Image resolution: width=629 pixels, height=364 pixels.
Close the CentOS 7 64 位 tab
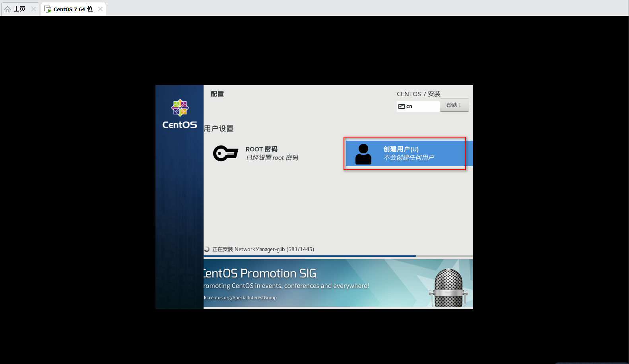[100, 9]
